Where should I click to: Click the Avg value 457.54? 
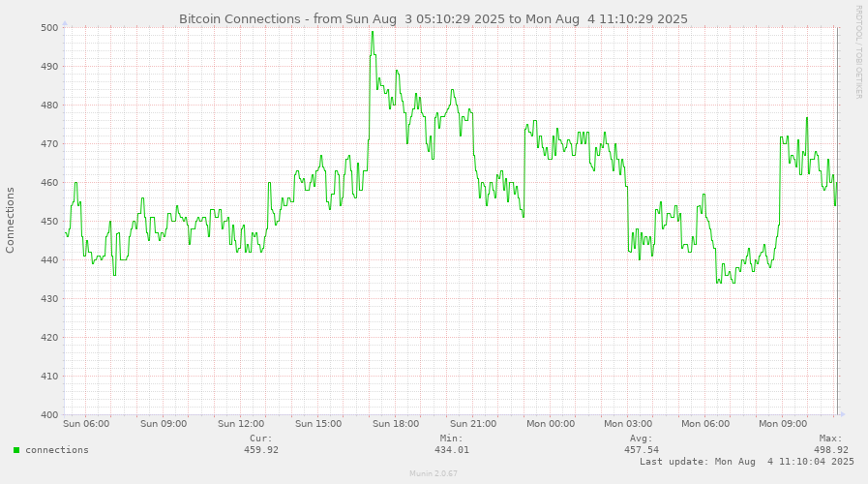(x=641, y=450)
